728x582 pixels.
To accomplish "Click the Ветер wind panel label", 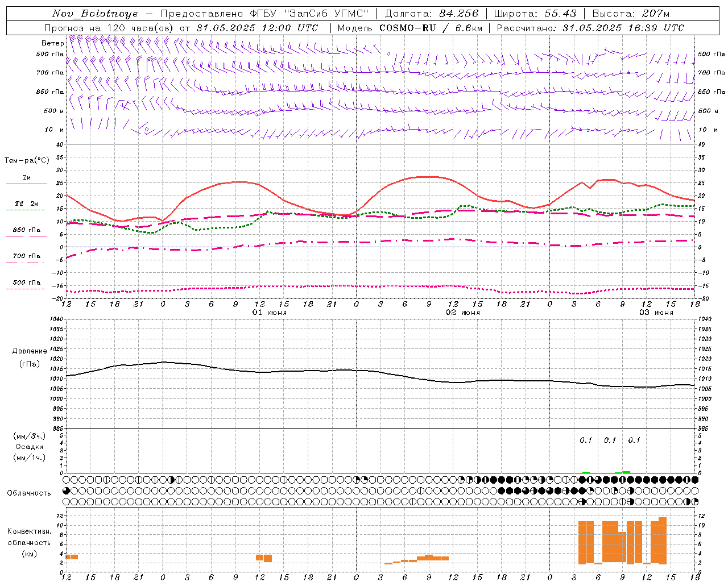I will point(52,43).
